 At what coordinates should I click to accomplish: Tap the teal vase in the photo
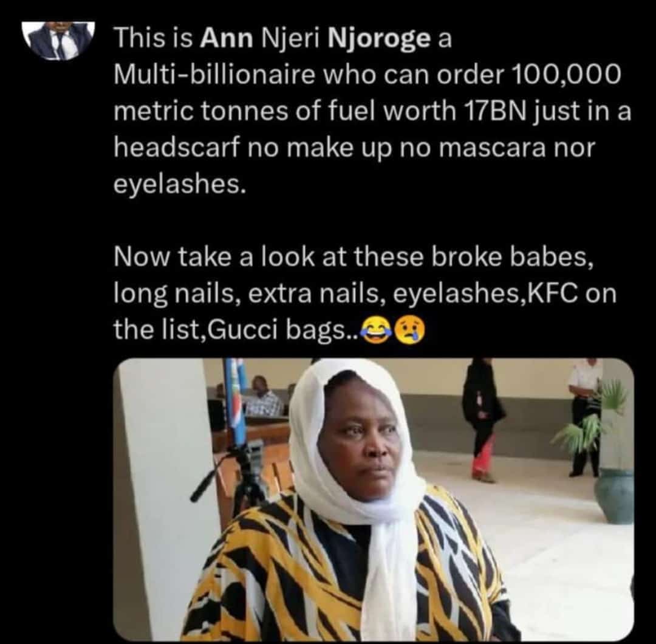click(614, 495)
